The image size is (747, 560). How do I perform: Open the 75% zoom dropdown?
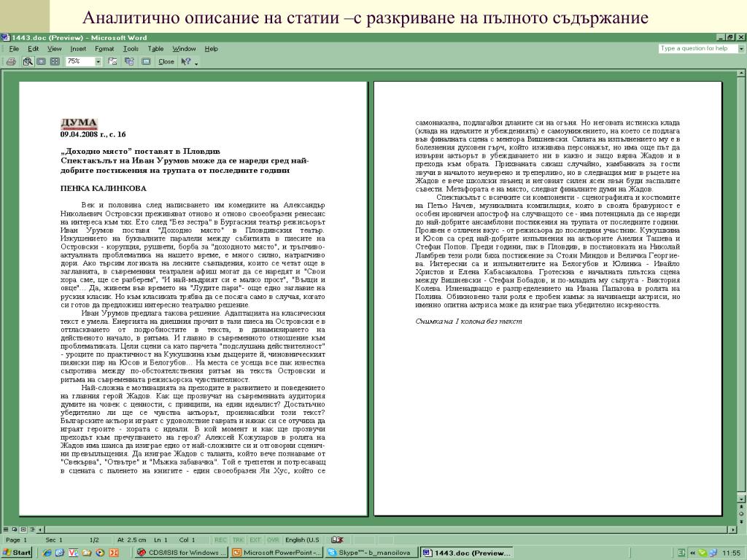tap(98, 61)
